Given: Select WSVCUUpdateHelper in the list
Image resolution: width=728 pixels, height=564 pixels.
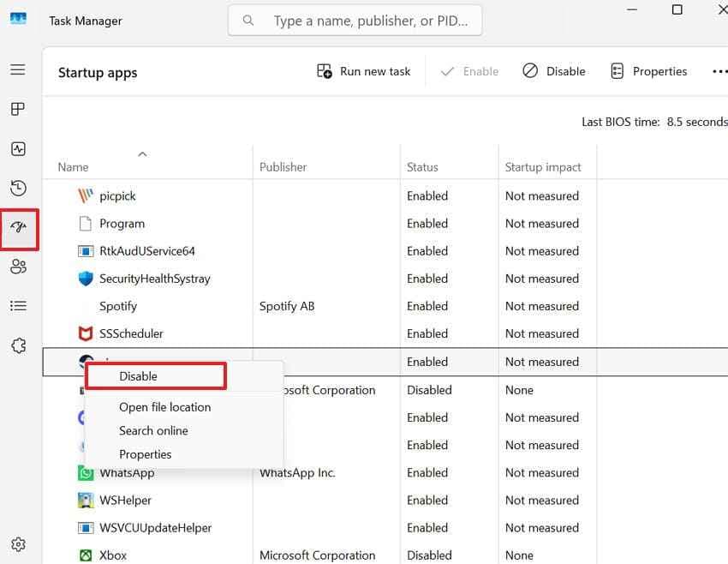Looking at the screenshot, I should tap(156, 528).
